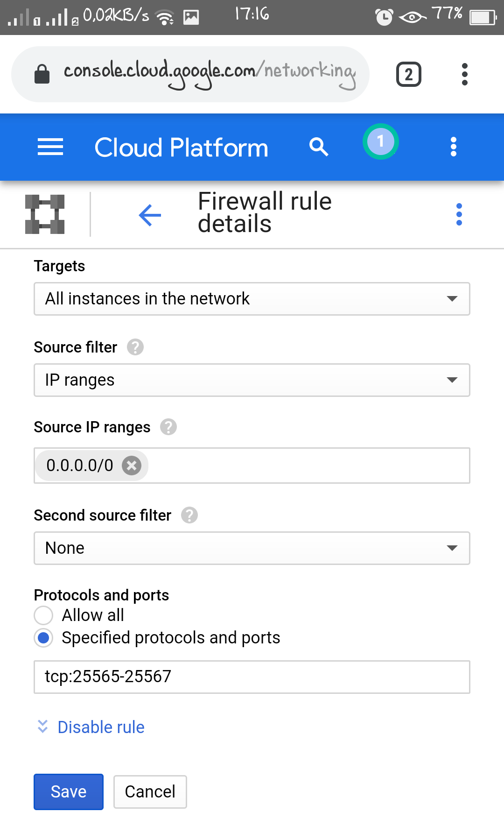Click the VPC network product icon
Viewport: 504px width, 840px height.
[x=45, y=214]
